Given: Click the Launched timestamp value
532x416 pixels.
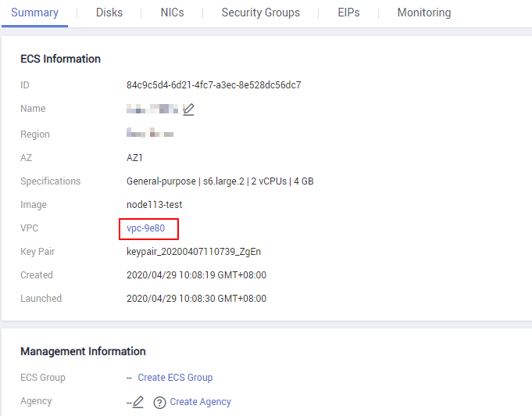Looking at the screenshot, I should point(196,299).
